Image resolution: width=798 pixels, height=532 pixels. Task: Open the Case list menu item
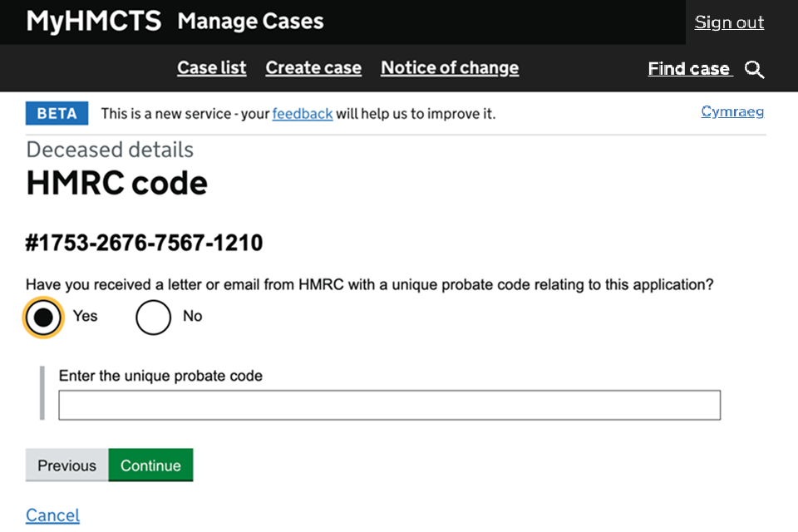pos(211,68)
